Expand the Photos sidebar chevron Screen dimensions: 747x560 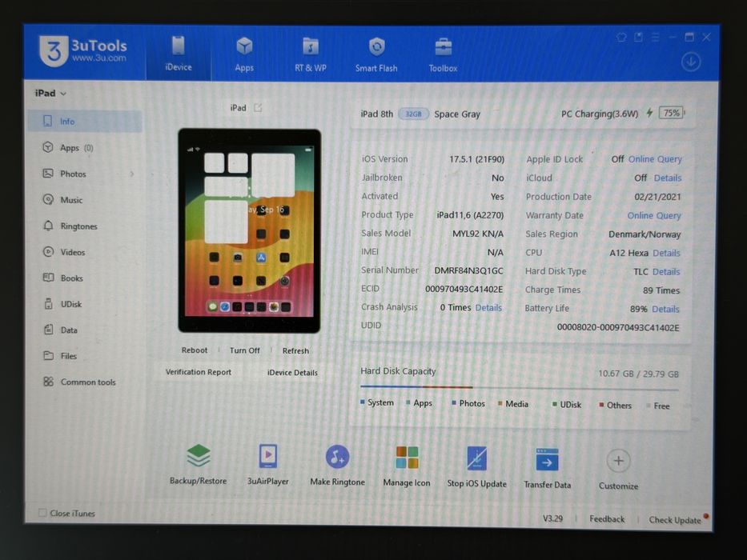coord(132,174)
